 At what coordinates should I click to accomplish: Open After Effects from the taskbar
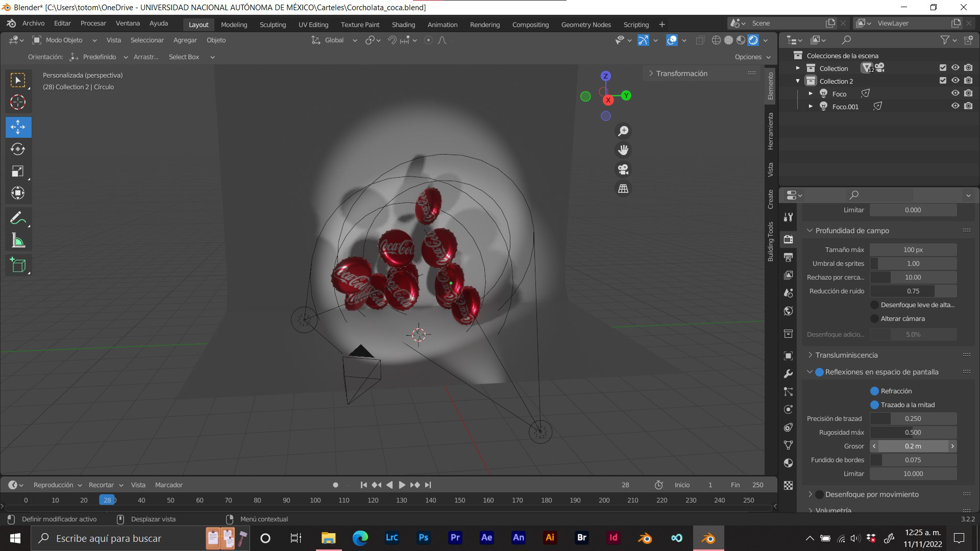pos(486,538)
